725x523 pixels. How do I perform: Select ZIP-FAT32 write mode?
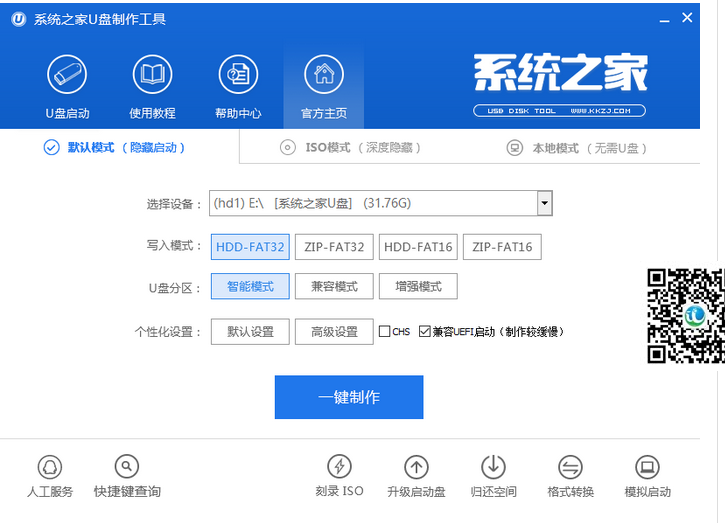tap(334, 247)
